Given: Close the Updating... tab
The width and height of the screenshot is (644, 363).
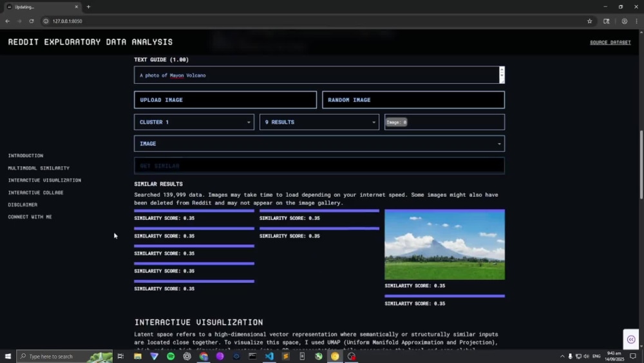Looking at the screenshot, I should pos(76,7).
